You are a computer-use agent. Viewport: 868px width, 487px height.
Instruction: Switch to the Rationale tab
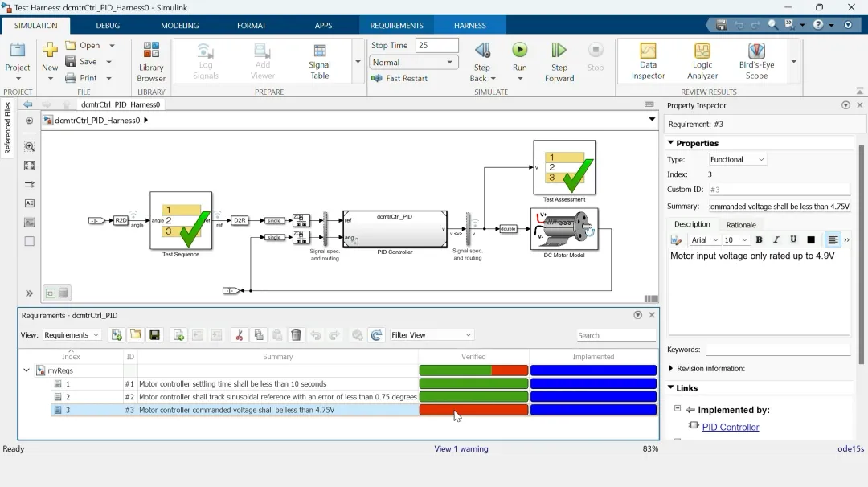point(741,225)
